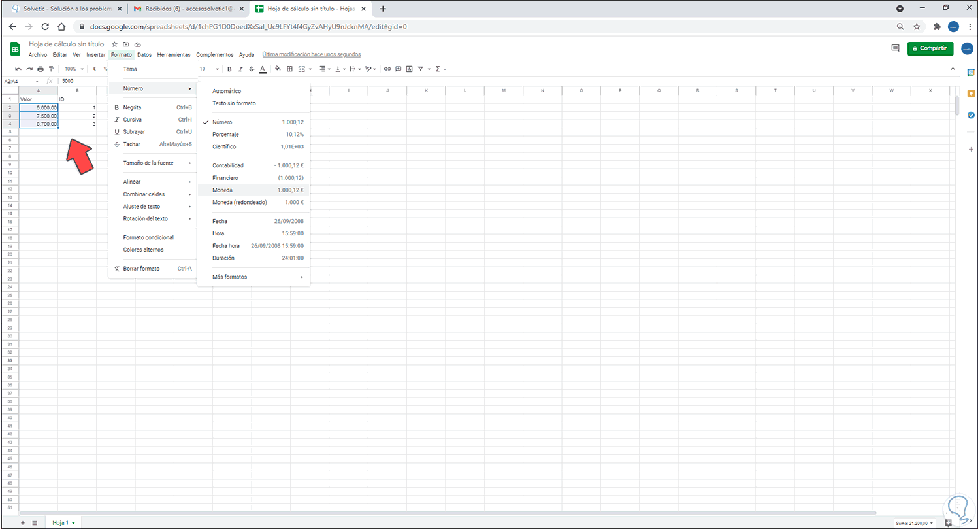
Task: Open the Google Keep sidebar panel
Action: pos(971,95)
